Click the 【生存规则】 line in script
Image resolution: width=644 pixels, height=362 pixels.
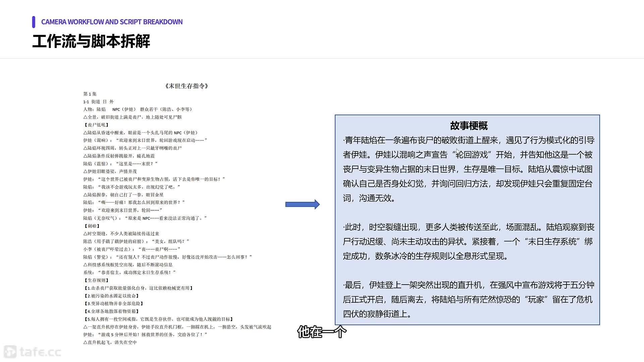point(96,280)
